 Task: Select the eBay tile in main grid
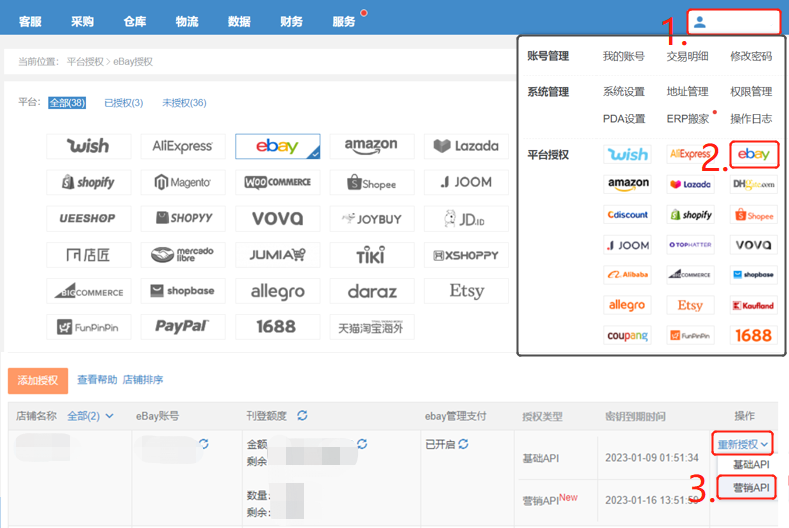(277, 146)
